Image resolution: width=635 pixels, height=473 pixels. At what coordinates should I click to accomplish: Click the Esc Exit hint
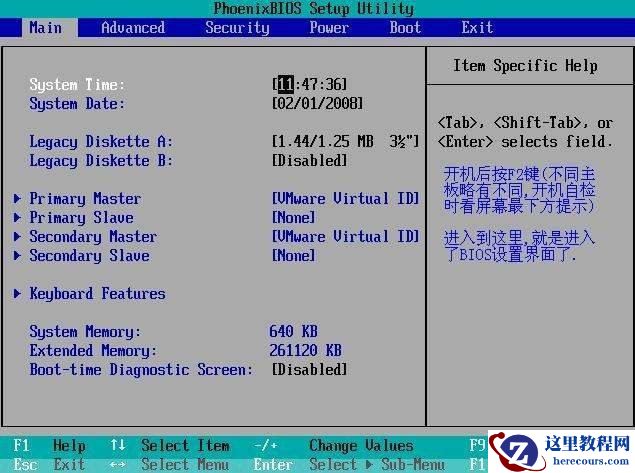pyautogui.click(x=49, y=464)
